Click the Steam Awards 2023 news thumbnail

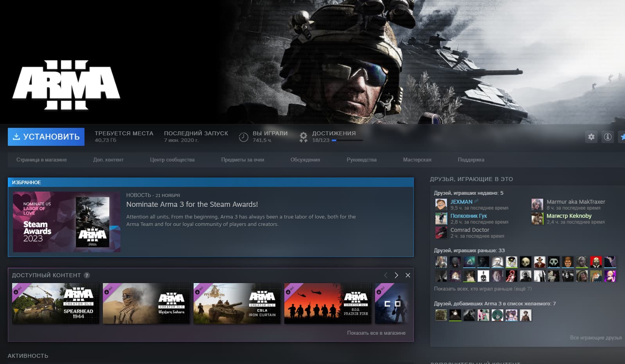[x=66, y=222]
